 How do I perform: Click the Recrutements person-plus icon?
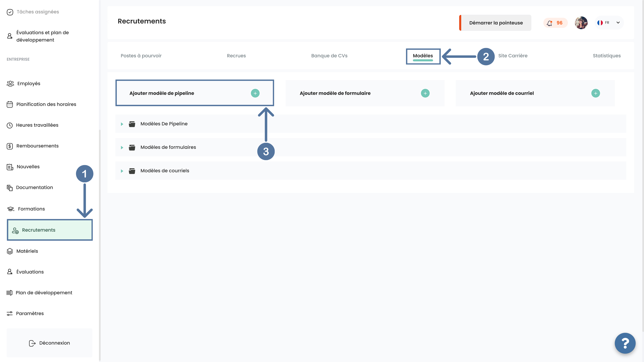[x=15, y=231]
